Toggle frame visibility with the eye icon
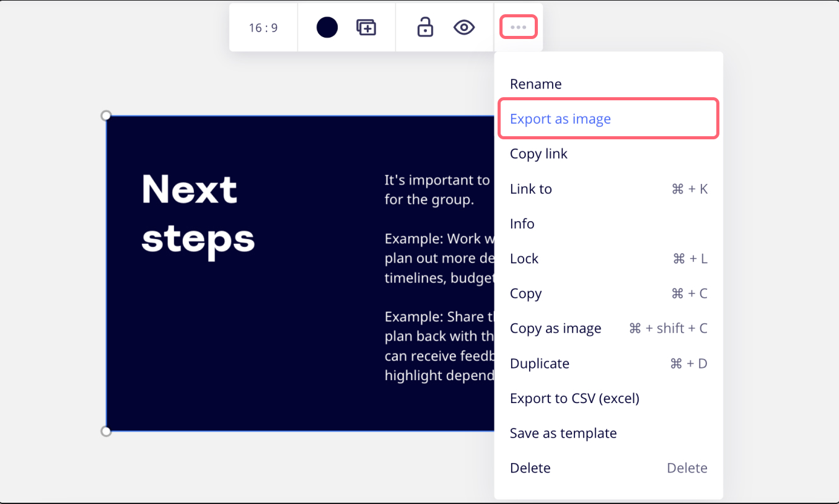The image size is (839, 504). coord(464,27)
